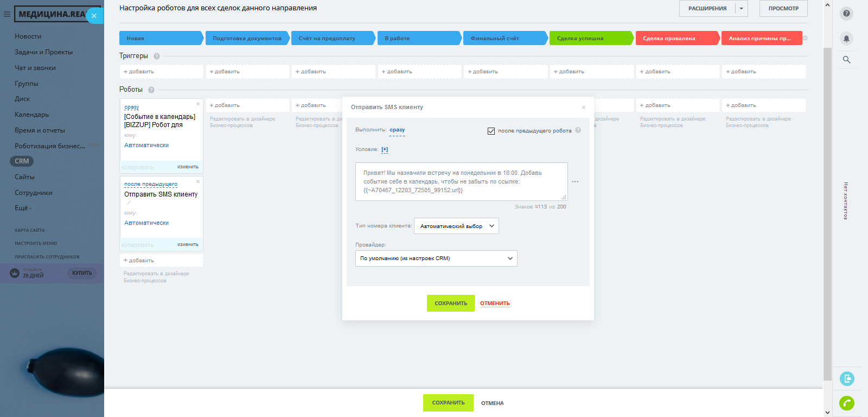Open the Тип номера клиента dropdown
The image size is (868, 417).
point(456,226)
